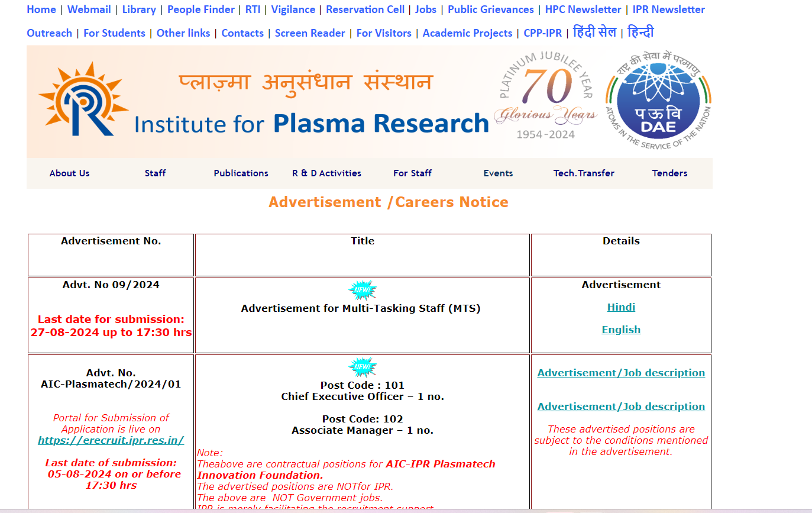Image resolution: width=812 pixels, height=513 pixels.
Task: Open the Tech.Transfer menu
Action: [584, 173]
